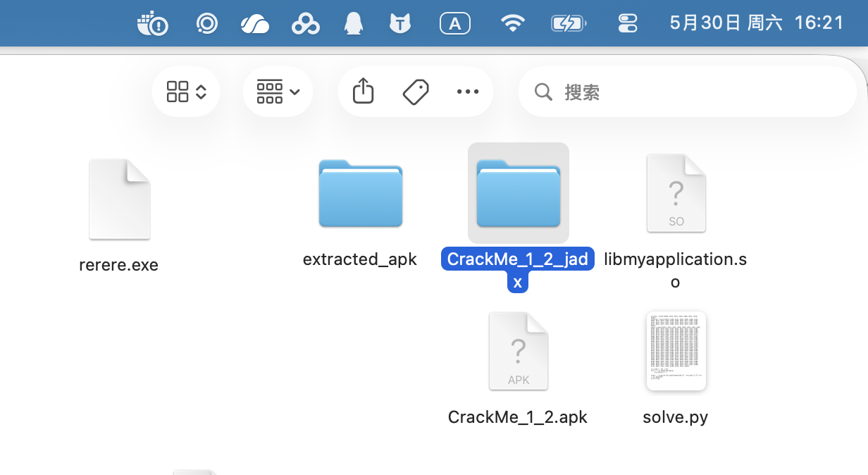Screen dimensions: 868x475
Task: Open the group-by options dropdown
Action: tap(278, 92)
